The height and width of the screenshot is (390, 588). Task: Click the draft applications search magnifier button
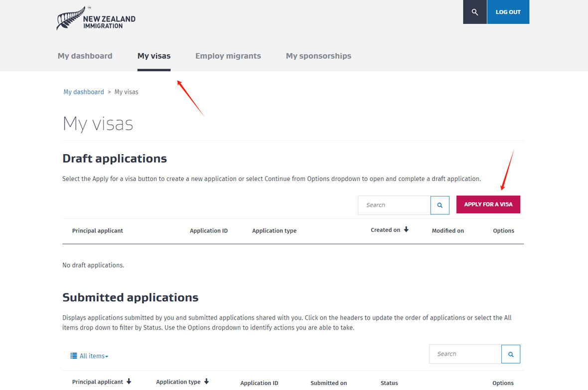coord(440,205)
